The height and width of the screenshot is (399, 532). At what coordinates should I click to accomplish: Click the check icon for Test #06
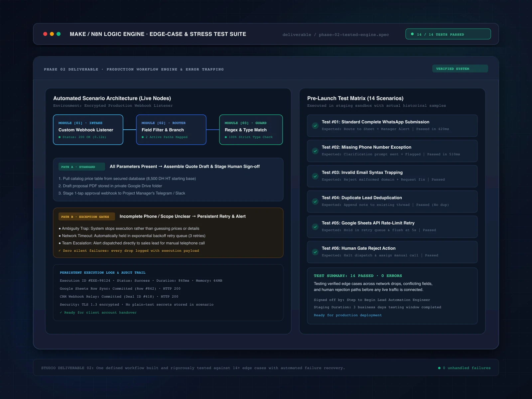(x=315, y=252)
